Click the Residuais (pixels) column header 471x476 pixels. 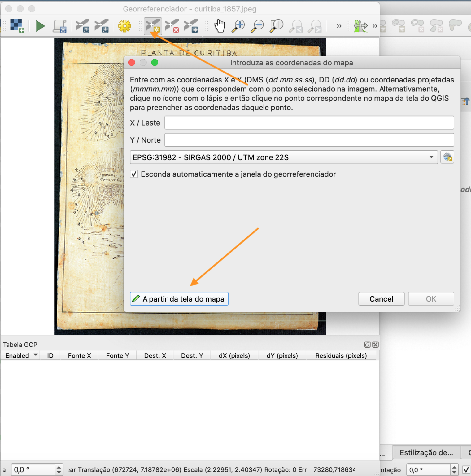pos(341,355)
